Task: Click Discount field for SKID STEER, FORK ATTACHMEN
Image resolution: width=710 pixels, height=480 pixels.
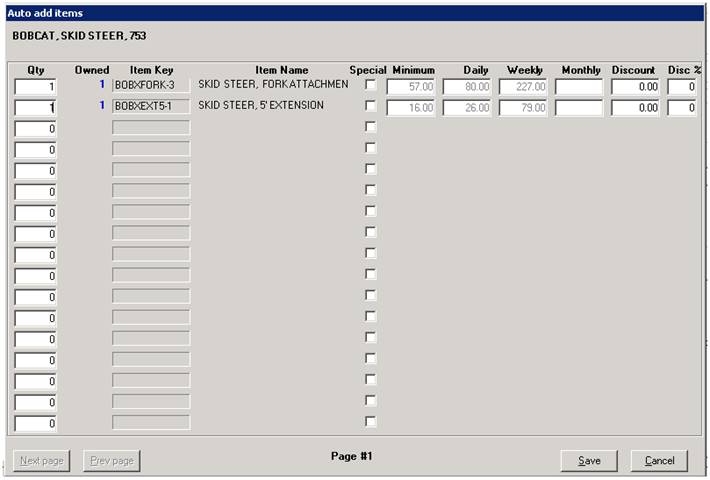Action: [635, 86]
